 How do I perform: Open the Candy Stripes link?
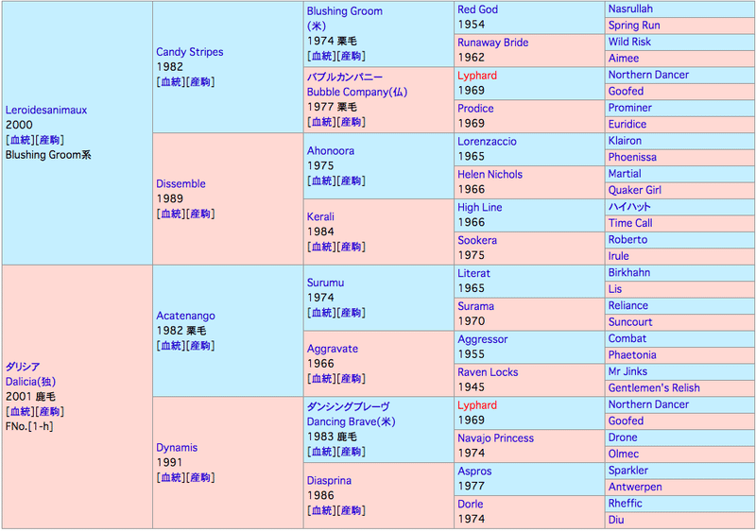190,52
